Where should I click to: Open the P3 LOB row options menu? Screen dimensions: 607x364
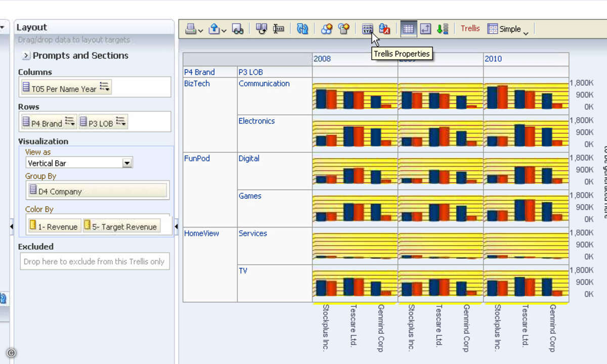120,121
